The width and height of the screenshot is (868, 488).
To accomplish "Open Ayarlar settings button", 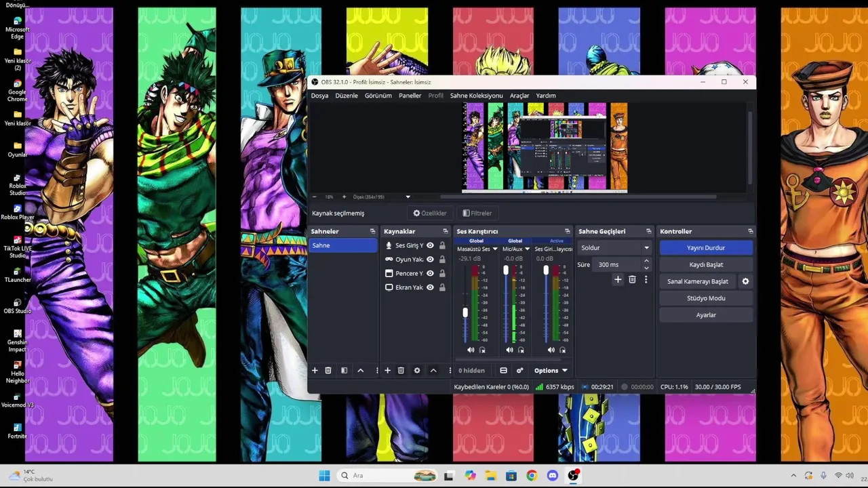I will click(706, 315).
